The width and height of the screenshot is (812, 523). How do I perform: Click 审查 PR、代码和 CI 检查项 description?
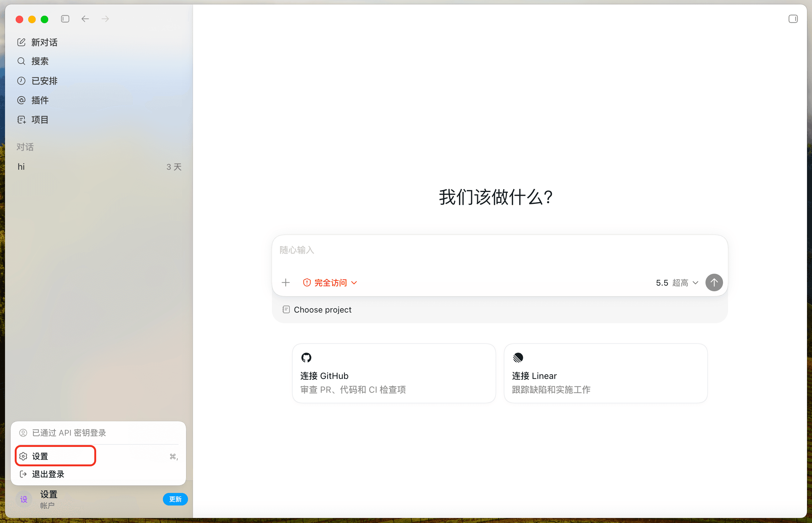coord(353,390)
